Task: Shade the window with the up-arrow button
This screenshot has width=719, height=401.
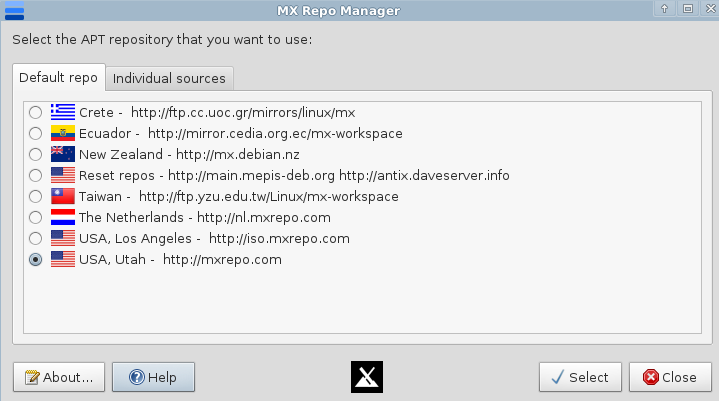Action: [x=664, y=9]
